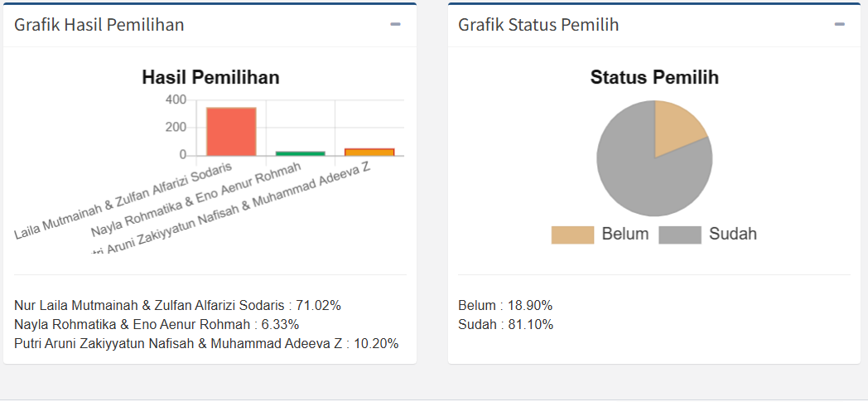Click the small green bar in the chart
This screenshot has width=868, height=402.
300,153
